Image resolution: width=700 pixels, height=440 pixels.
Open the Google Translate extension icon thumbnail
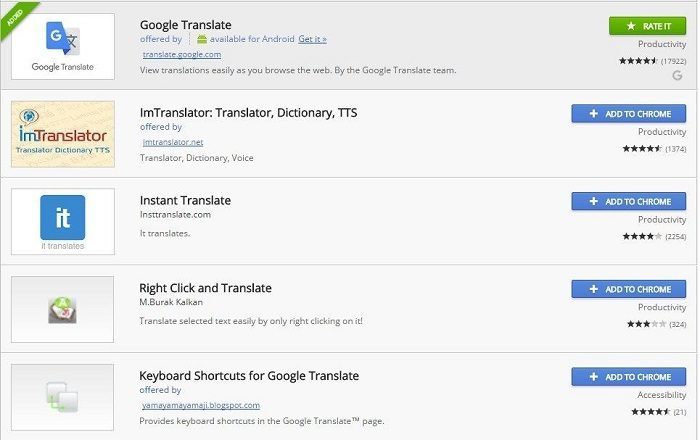coord(62,46)
